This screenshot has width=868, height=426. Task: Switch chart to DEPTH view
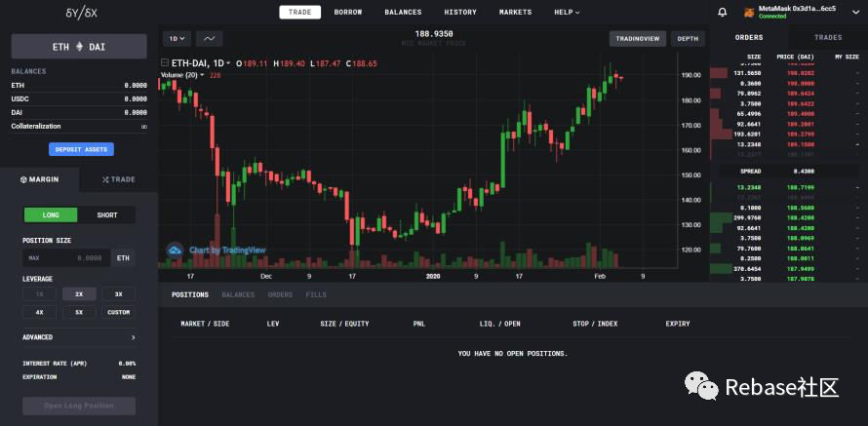point(688,39)
